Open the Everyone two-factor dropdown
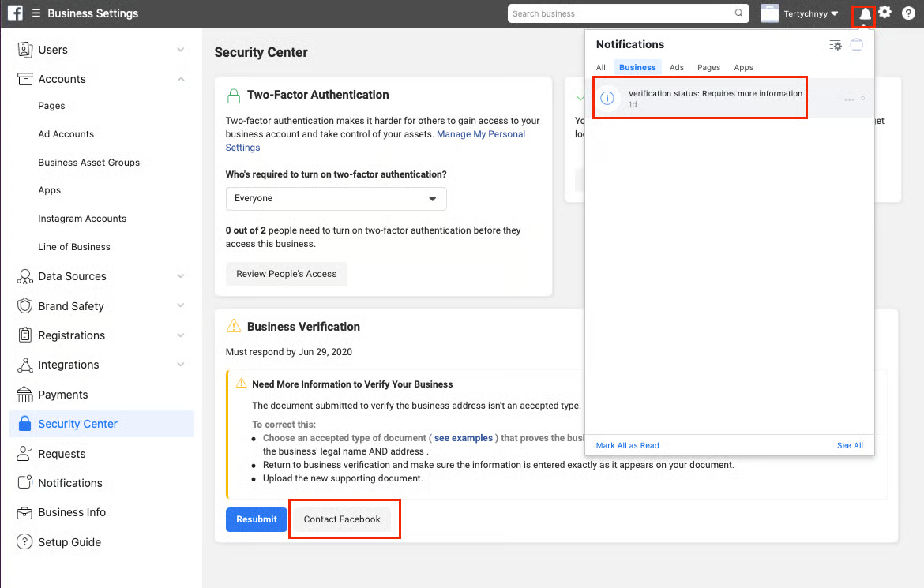This screenshot has height=588, width=924. pyautogui.click(x=336, y=199)
